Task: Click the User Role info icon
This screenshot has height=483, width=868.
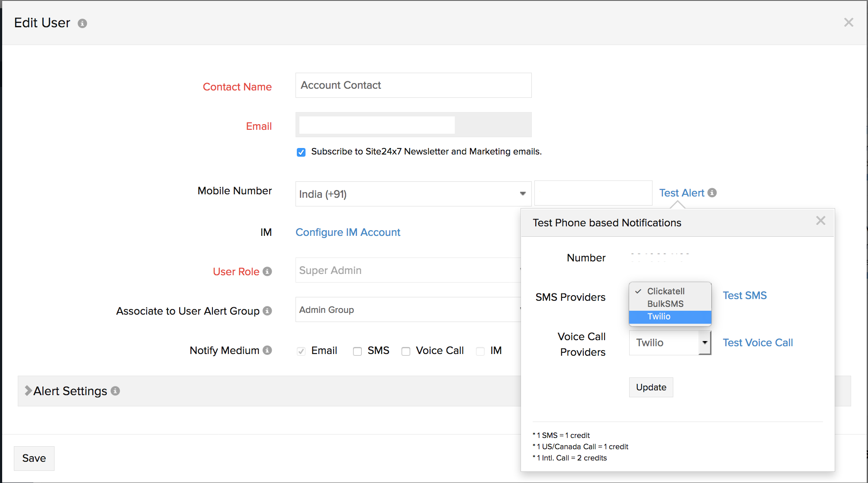Action: click(267, 271)
